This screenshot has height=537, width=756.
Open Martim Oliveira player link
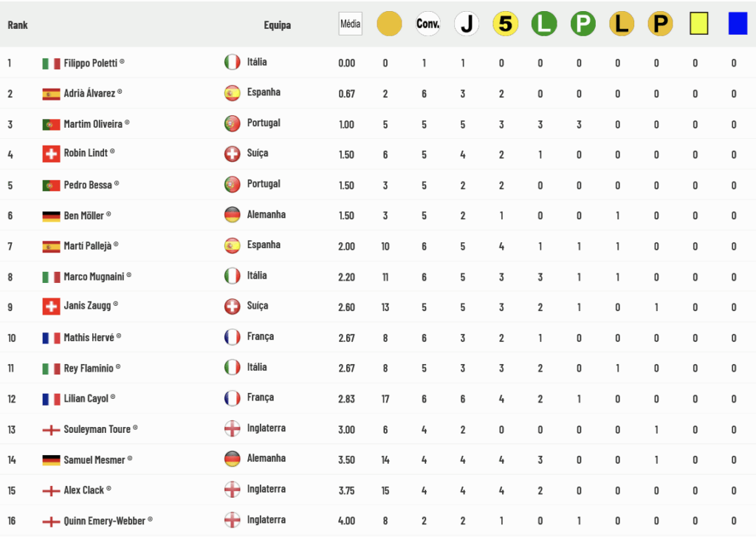[93, 124]
